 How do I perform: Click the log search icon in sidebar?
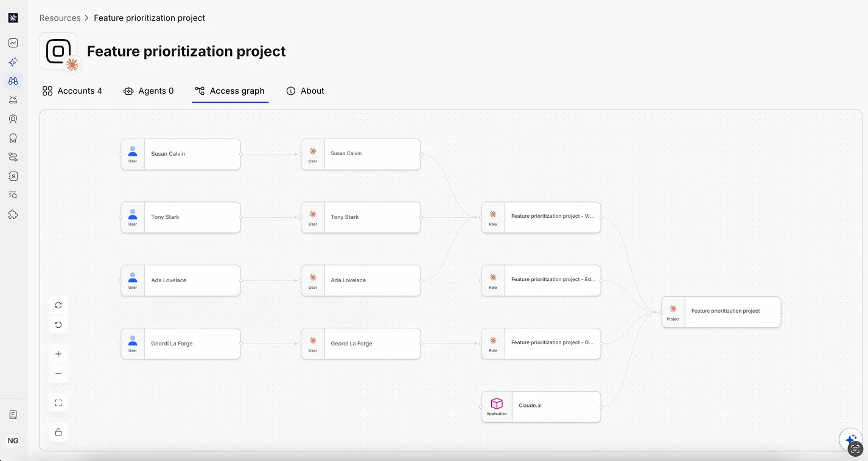(x=13, y=195)
